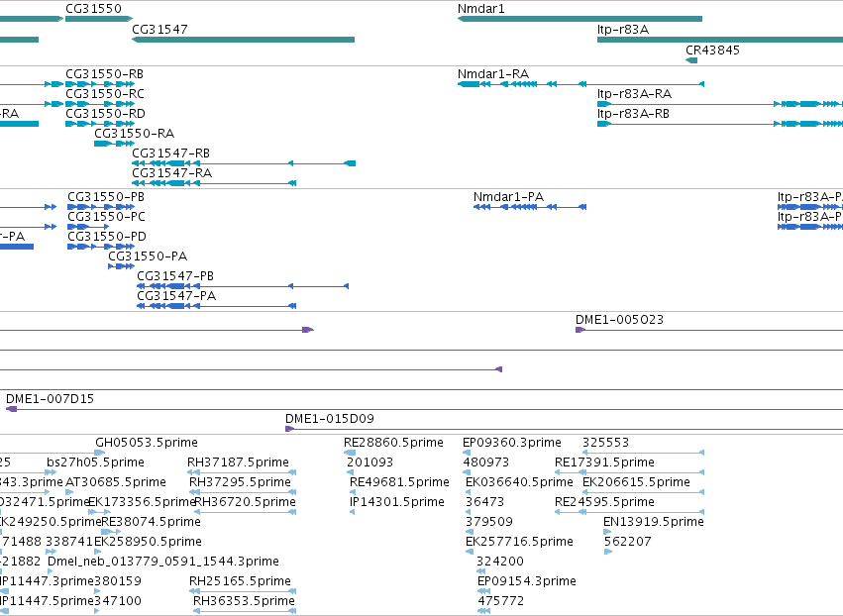
Task: Click EST label AT30685.5prime
Action: tap(116, 482)
